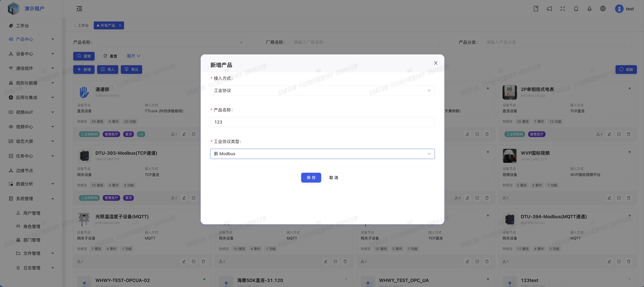Click the 重置 button
This screenshot has width=644, height=287.
(x=110, y=56)
